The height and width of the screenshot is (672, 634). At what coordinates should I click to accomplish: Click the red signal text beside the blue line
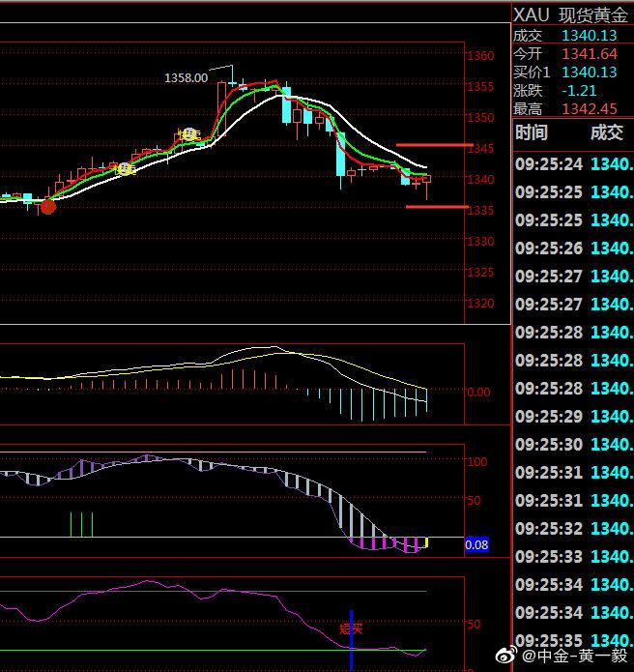(x=352, y=628)
